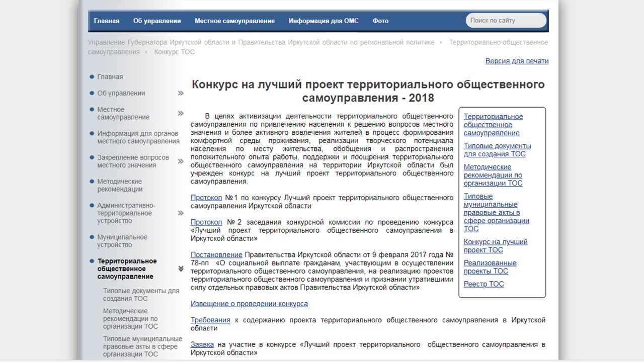
Task: Open the Главная top navigation item
Action: (107, 21)
